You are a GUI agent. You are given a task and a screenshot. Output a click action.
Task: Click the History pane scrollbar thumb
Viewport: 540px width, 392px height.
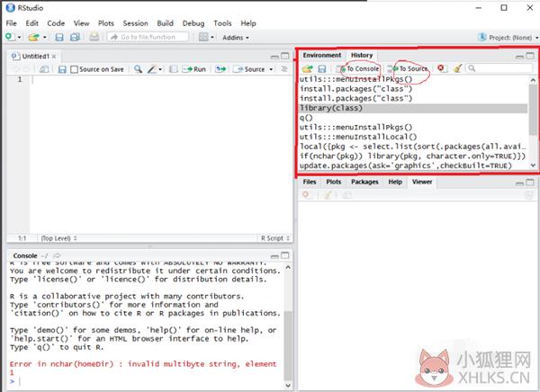pos(533,110)
